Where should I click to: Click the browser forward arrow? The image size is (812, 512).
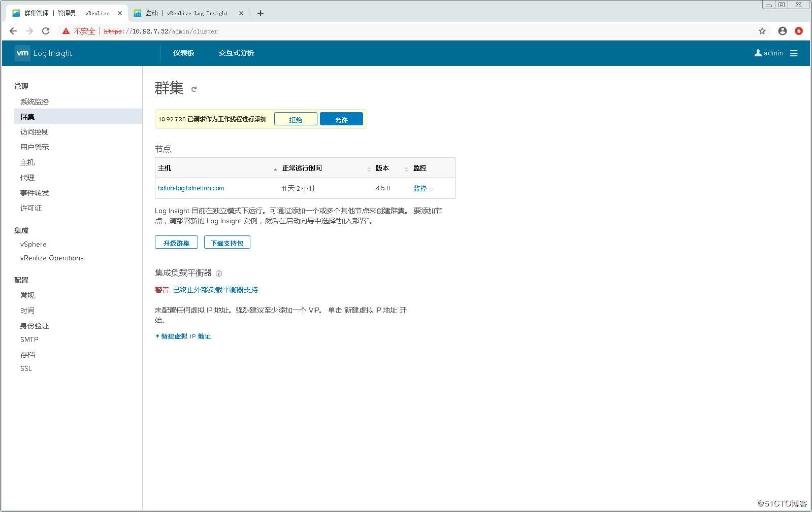29,31
